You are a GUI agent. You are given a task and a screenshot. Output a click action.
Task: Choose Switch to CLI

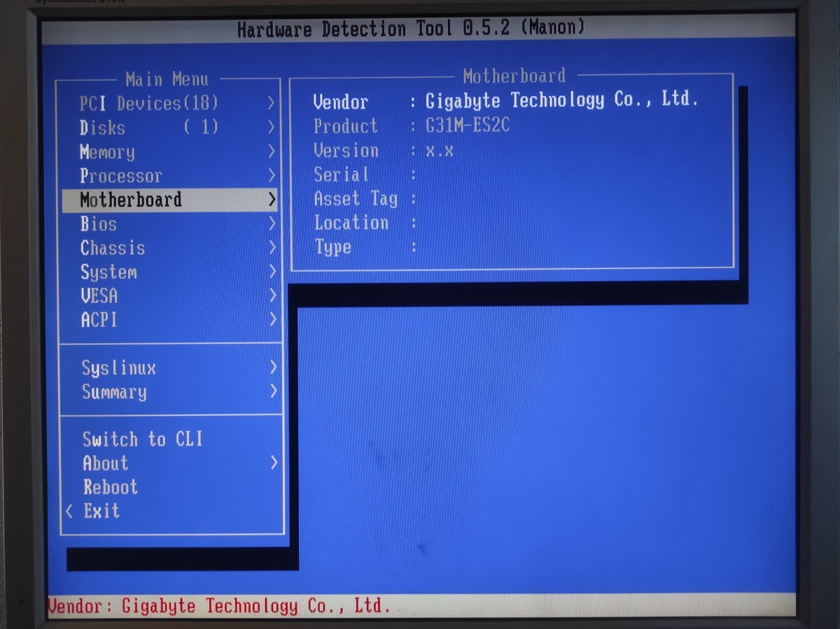143,439
